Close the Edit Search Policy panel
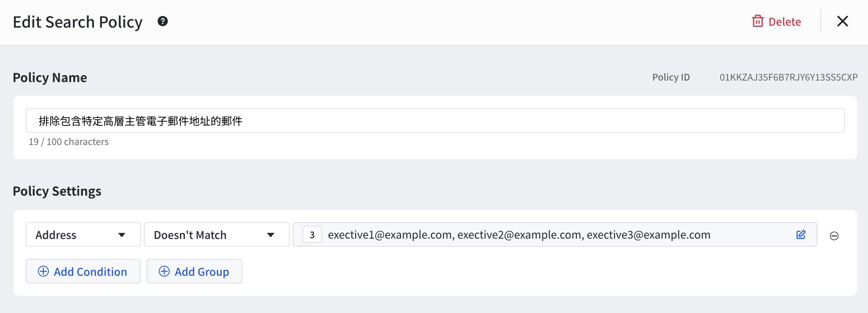The image size is (868, 313). [x=843, y=21]
